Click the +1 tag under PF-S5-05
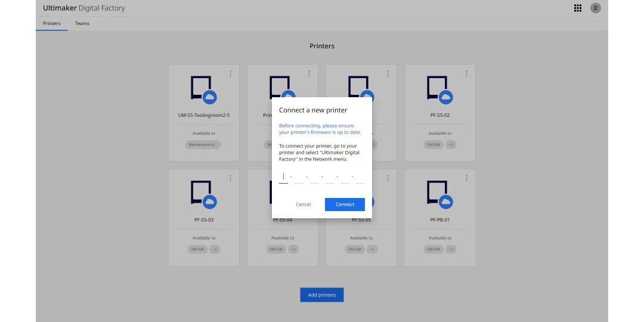The width and height of the screenshot is (644, 322). point(371,249)
